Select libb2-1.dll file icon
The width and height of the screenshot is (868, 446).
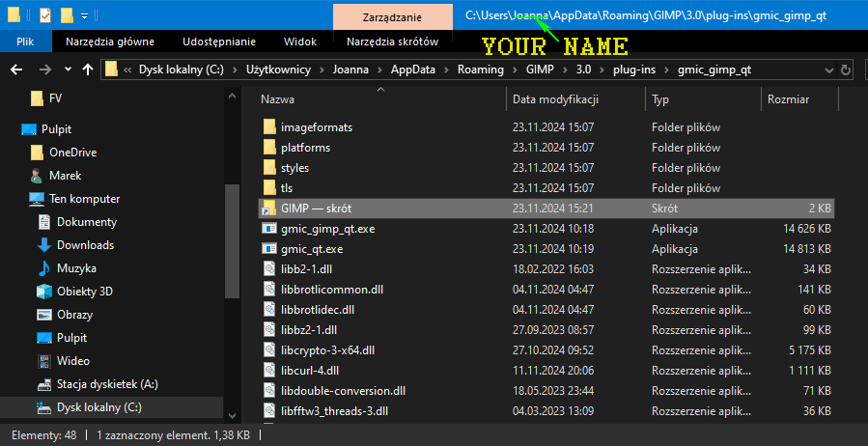[269, 269]
